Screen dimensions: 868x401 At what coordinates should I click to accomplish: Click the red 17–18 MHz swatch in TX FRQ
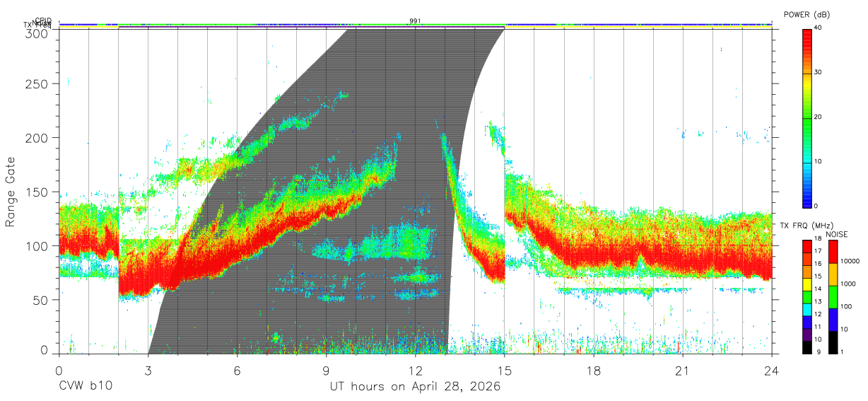[x=807, y=246]
